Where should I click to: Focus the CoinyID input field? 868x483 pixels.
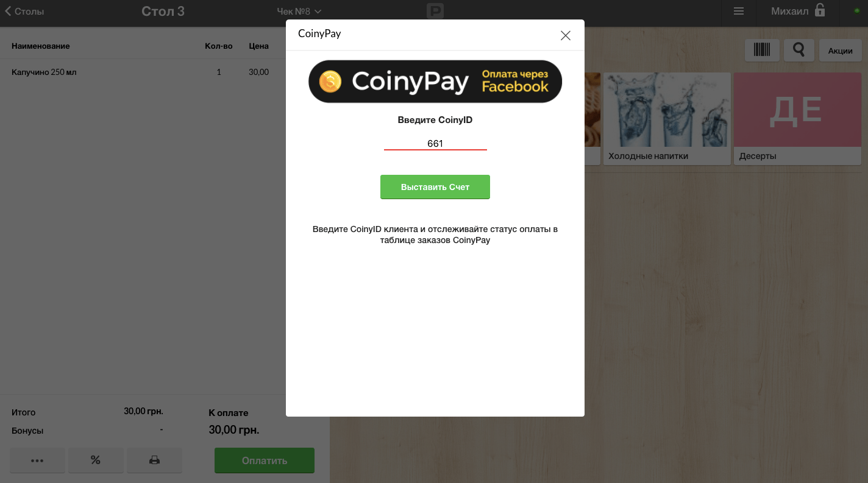[435, 144]
